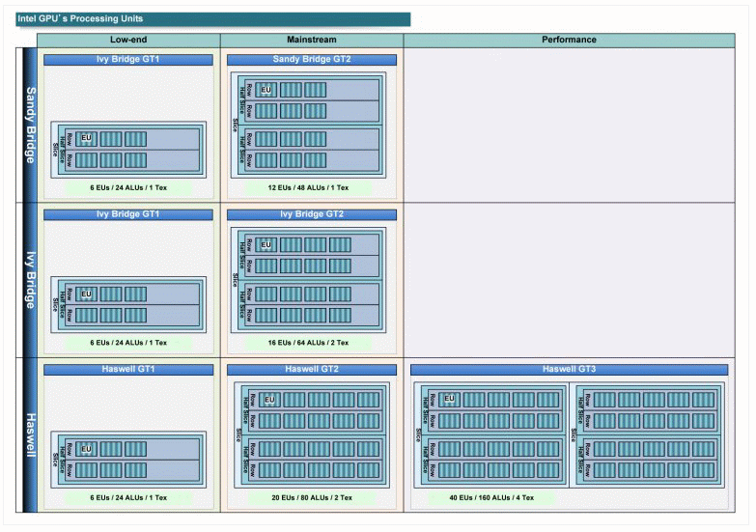Click the vertical "Ivy Bridge" row label
Screen dimensions: 756x532
(x=30, y=280)
